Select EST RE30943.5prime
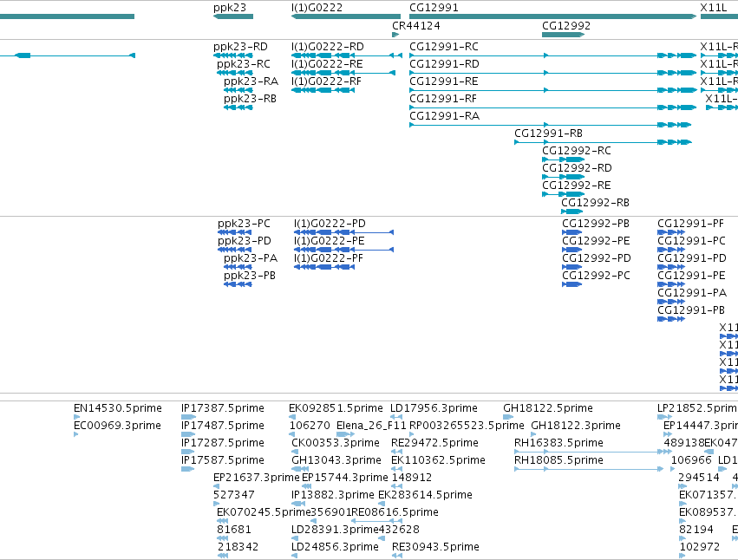Viewport: 738px width, 560px height. (397, 556)
